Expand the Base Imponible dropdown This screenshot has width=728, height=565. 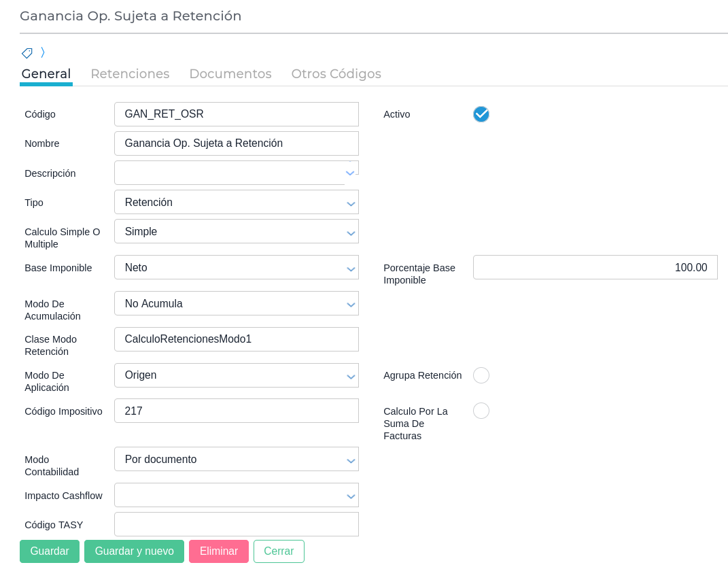[236, 267]
